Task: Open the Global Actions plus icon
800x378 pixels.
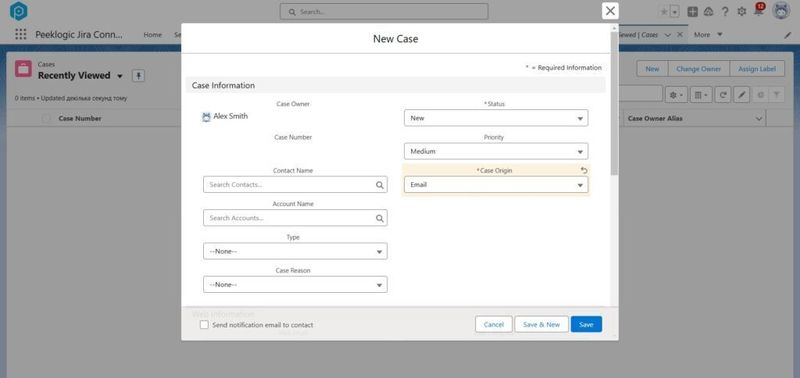Action: [692, 12]
